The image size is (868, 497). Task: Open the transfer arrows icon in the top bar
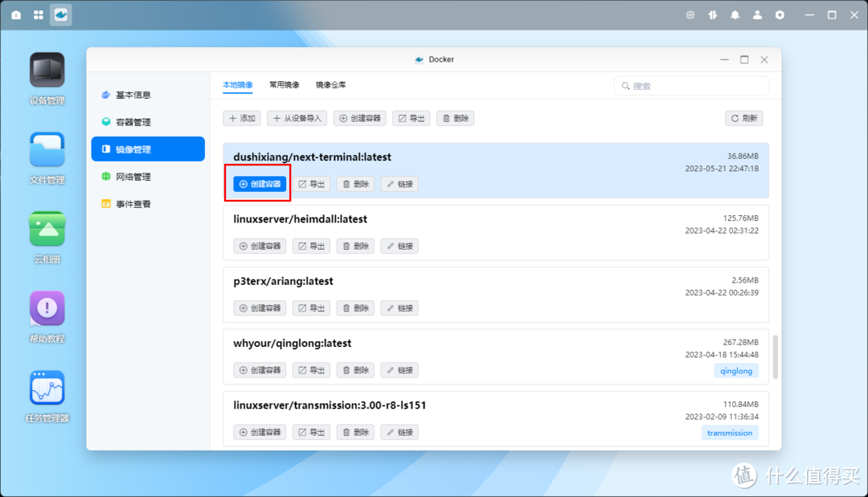[x=712, y=15]
